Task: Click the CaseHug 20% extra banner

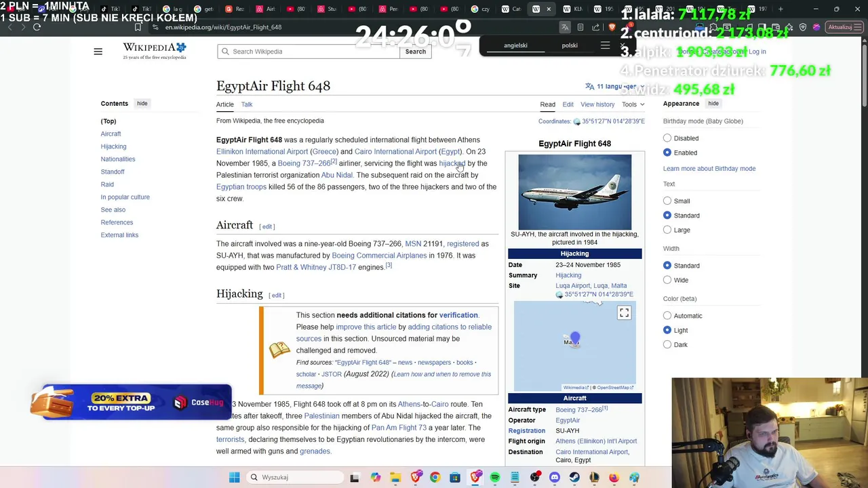Action: coord(131,402)
